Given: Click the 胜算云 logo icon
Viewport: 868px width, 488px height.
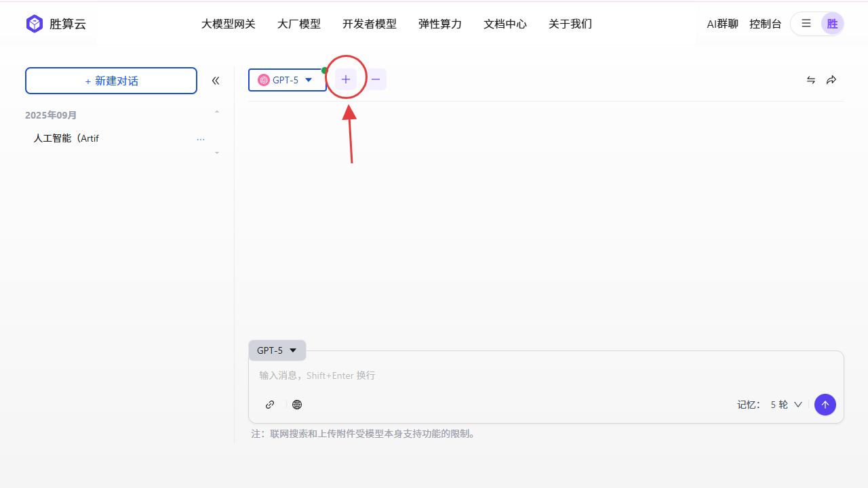Looking at the screenshot, I should 35,24.
